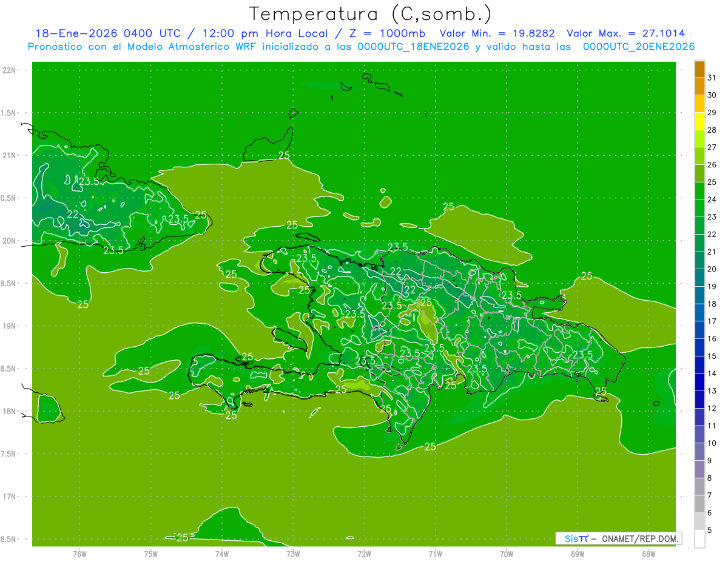Click the '71W' longitude axis label
The image size is (728, 562).
[435, 554]
